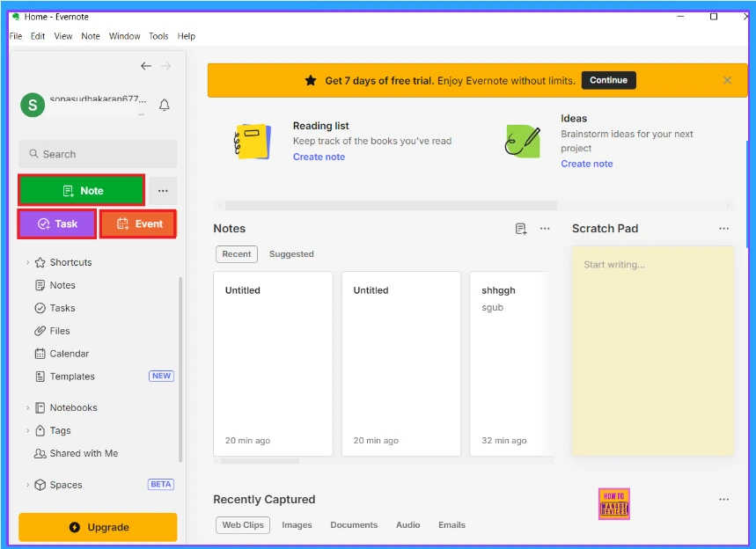Open the File menu
The width and height of the screenshot is (756, 549).
(x=16, y=36)
